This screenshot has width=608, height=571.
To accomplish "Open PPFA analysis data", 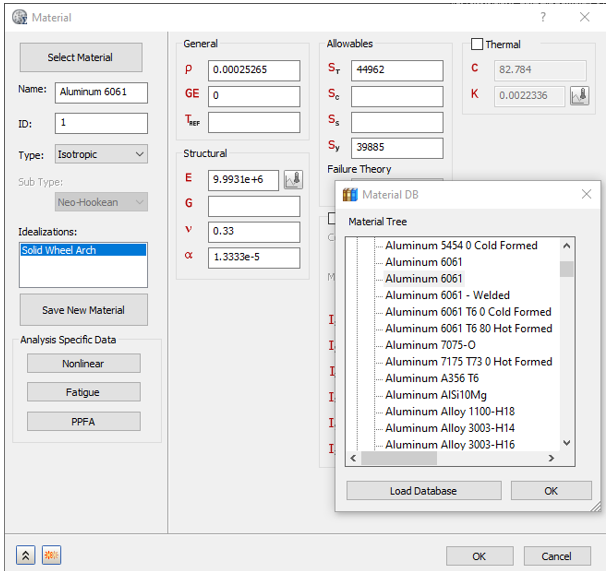I will point(83,421).
